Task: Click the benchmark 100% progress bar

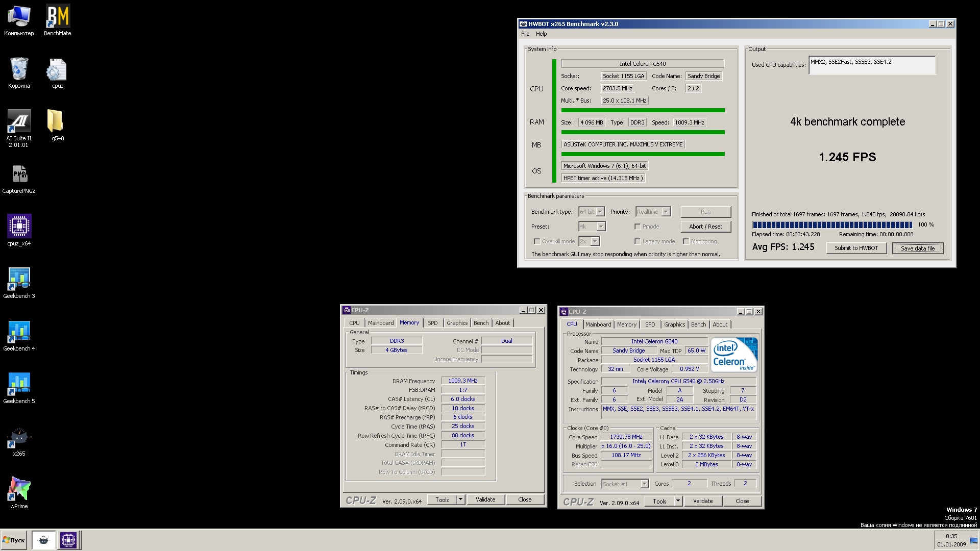Action: [x=832, y=224]
